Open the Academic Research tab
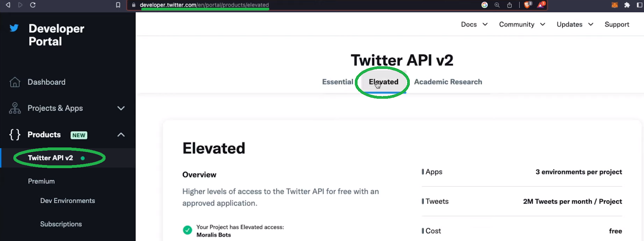This screenshot has height=241, width=644. coord(448,82)
